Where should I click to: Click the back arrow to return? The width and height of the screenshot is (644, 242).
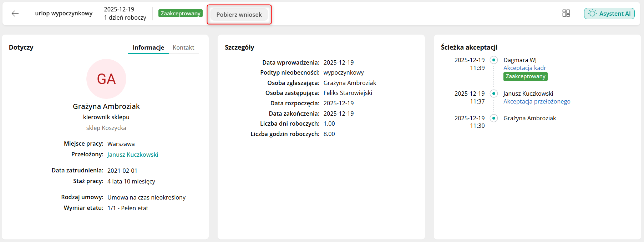(x=15, y=13)
